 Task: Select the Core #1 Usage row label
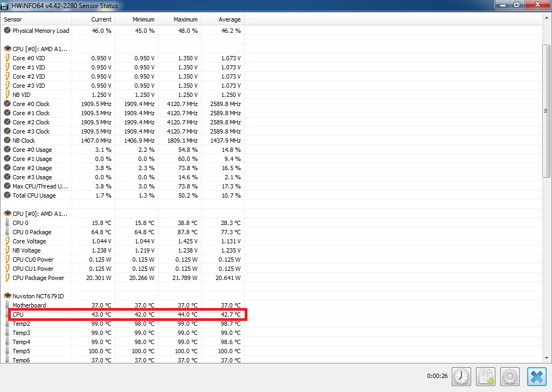32,158
